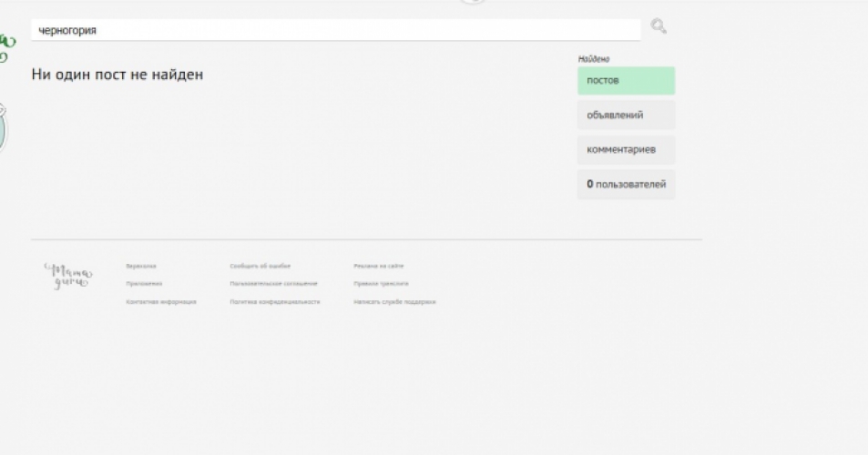This screenshot has width=868, height=455.
Task: Go to "Контактная информация" page
Action: tap(161, 302)
